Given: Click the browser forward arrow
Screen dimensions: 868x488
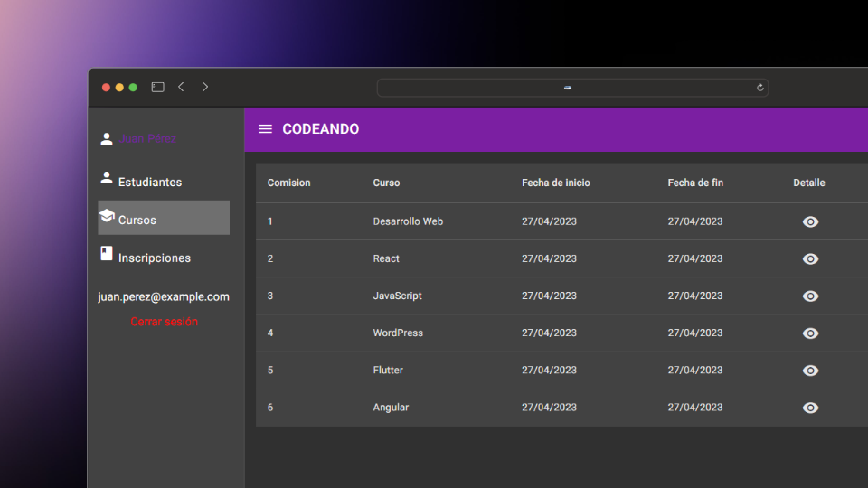Looking at the screenshot, I should pyautogui.click(x=205, y=87).
